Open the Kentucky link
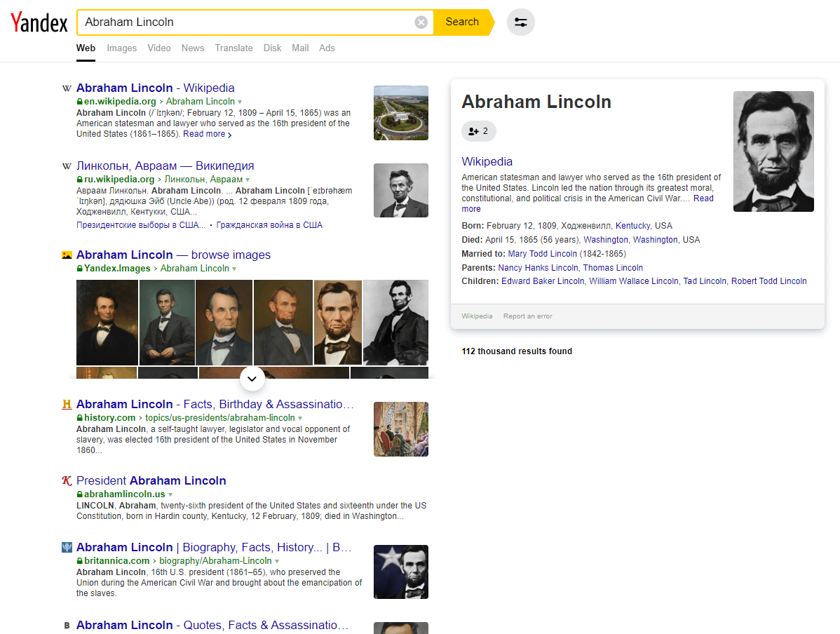The image size is (840, 634). pos(632,226)
